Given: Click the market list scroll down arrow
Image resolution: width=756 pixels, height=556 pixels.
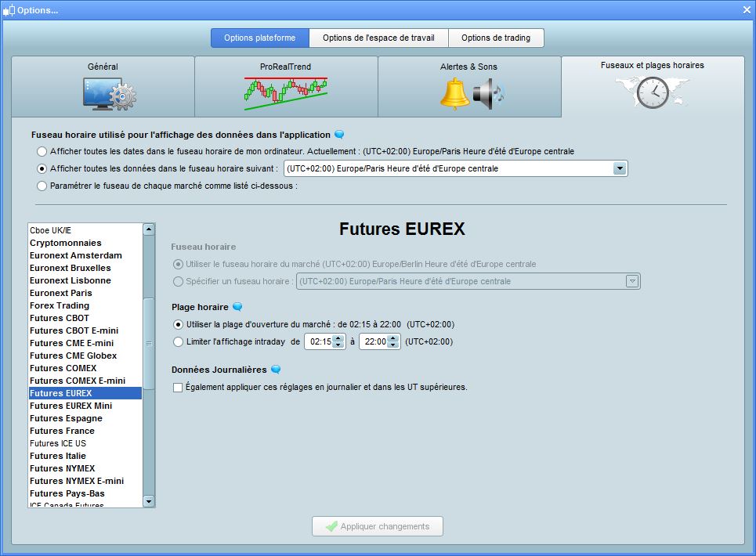Looking at the screenshot, I should tap(149, 501).
